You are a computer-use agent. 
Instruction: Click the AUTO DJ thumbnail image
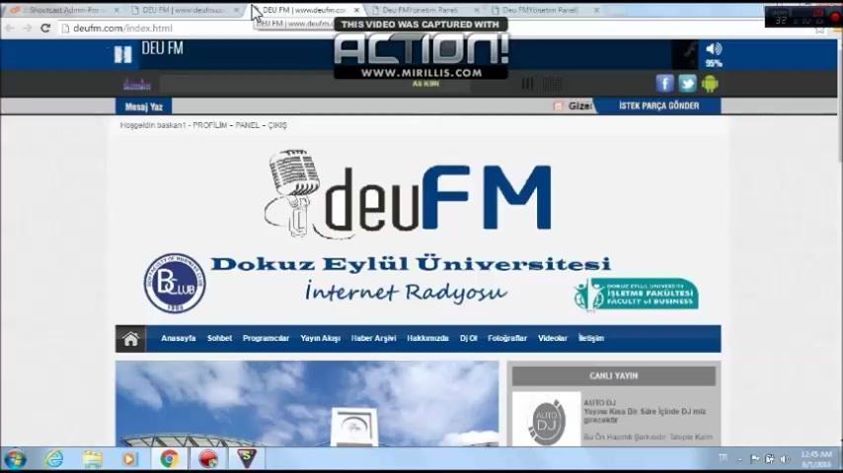(546, 419)
